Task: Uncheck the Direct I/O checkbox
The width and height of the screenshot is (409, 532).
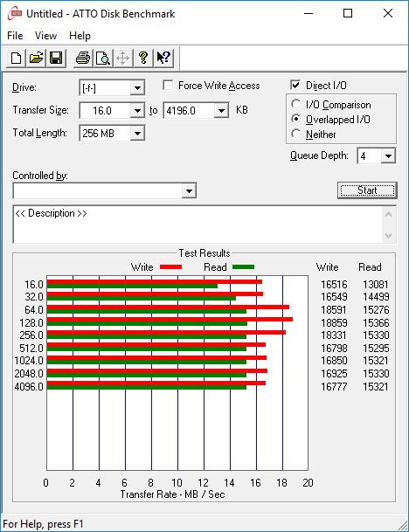Action: [295, 85]
